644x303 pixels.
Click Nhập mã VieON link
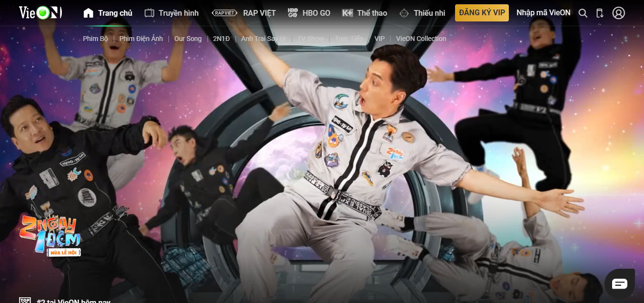click(x=543, y=13)
